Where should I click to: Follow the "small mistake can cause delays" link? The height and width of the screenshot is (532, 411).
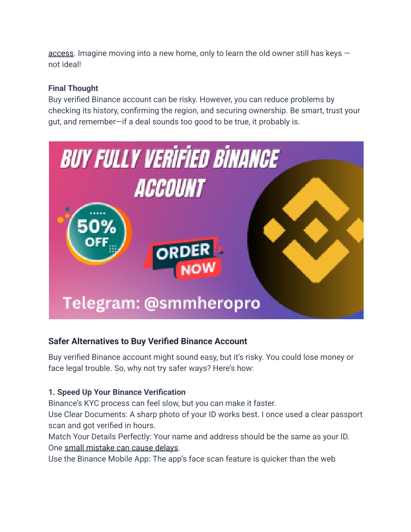click(x=121, y=448)
